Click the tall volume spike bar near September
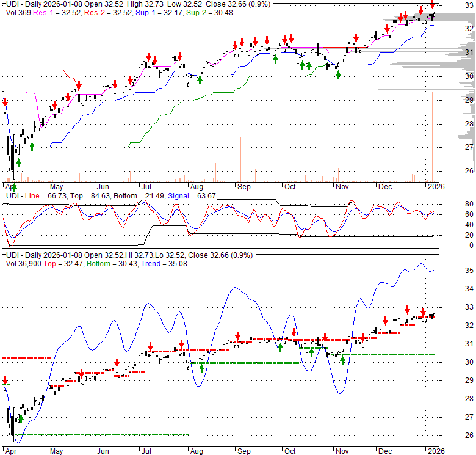 241,159
